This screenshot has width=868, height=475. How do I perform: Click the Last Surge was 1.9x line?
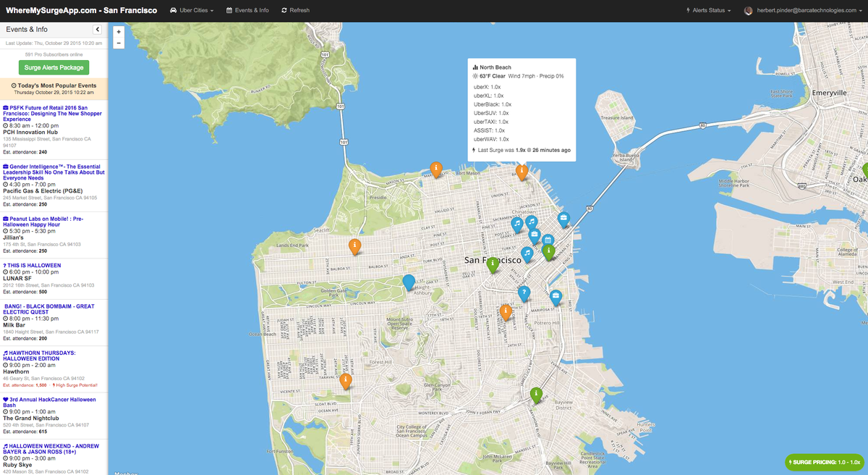coord(521,150)
